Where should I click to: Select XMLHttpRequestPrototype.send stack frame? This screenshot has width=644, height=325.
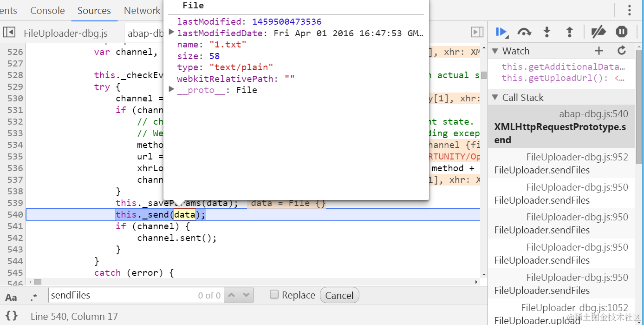point(561,126)
